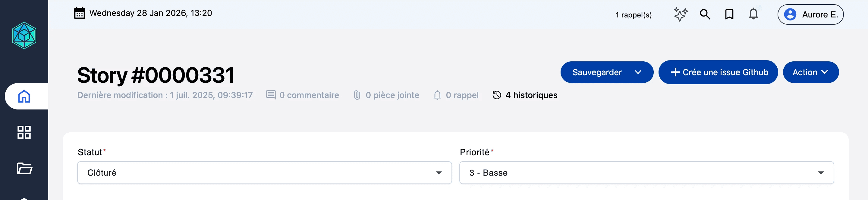The image size is (868, 200).
Task: Click the 1 rappel(s) indicator
Action: (x=633, y=15)
